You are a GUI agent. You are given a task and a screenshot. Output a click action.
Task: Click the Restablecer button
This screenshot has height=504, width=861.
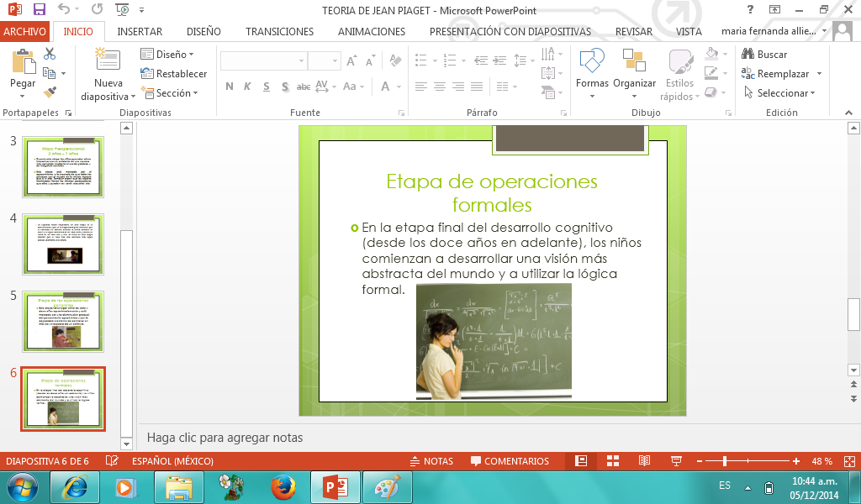(x=174, y=74)
